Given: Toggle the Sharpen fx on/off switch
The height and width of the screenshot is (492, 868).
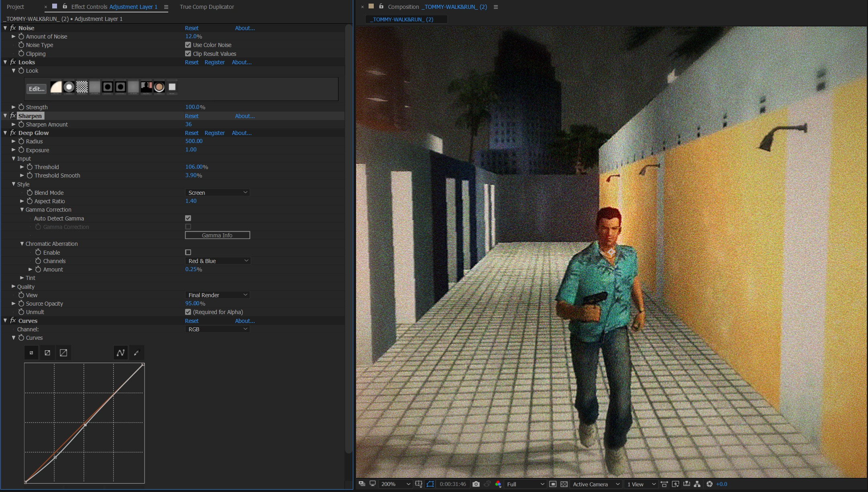Looking at the screenshot, I should [13, 116].
